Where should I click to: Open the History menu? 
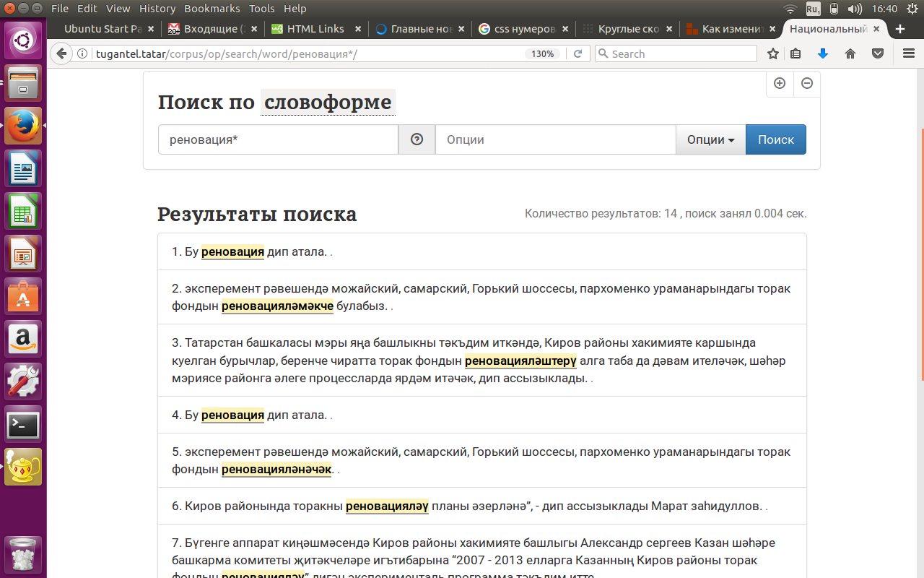[x=157, y=8]
